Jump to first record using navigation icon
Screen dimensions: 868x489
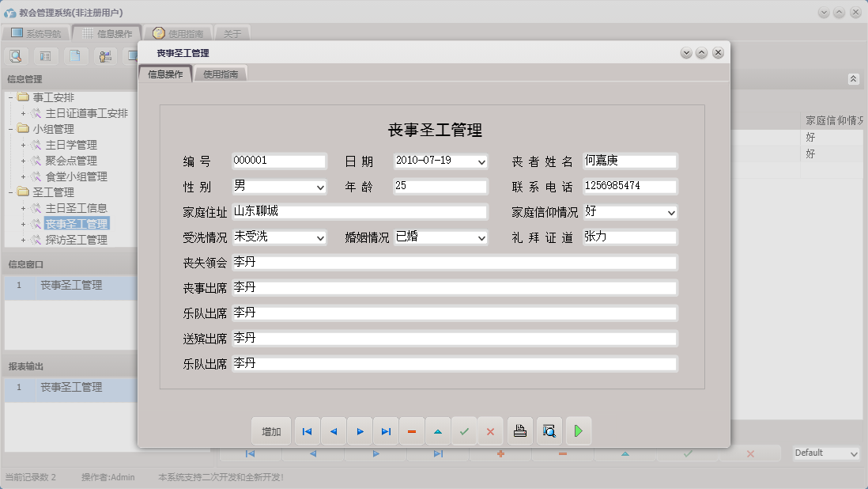tap(307, 430)
